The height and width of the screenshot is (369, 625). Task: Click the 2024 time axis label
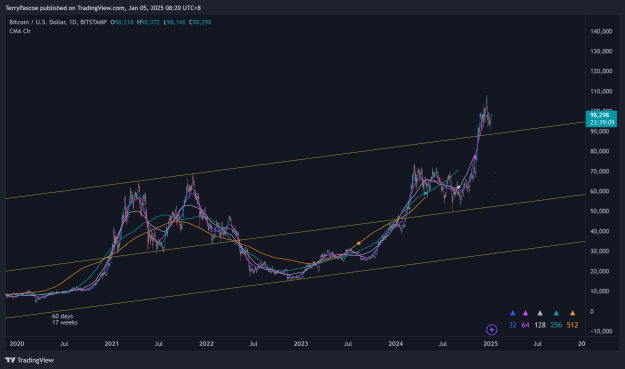(x=396, y=344)
